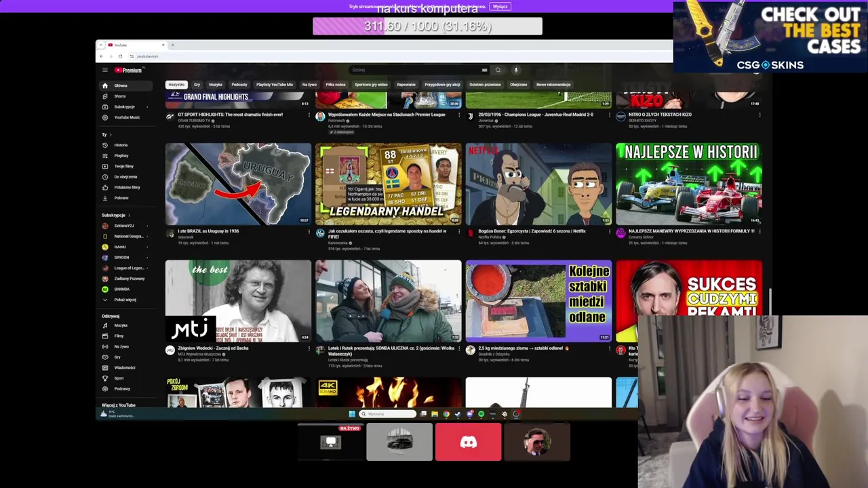Open the on-screen keyboard icon in search box
This screenshot has height=488, width=868.
pyautogui.click(x=484, y=70)
